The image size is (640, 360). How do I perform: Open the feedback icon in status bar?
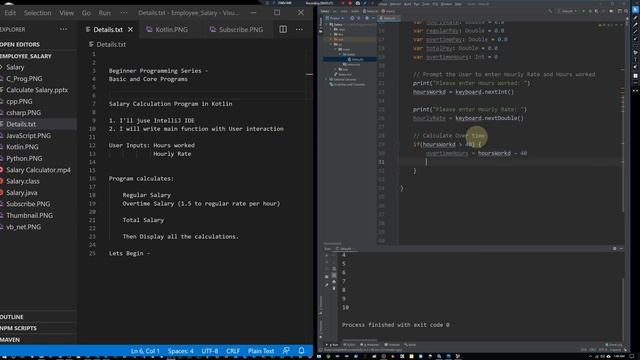click(x=286, y=351)
